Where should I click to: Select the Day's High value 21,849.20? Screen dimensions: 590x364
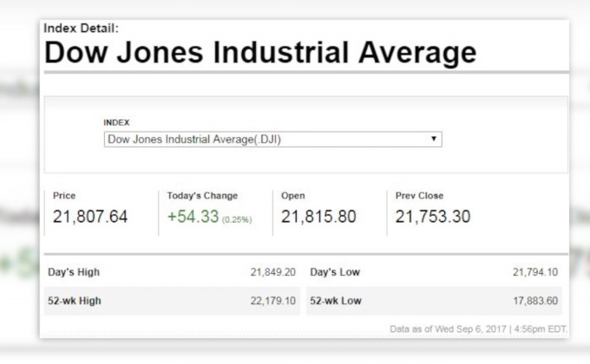(273, 272)
